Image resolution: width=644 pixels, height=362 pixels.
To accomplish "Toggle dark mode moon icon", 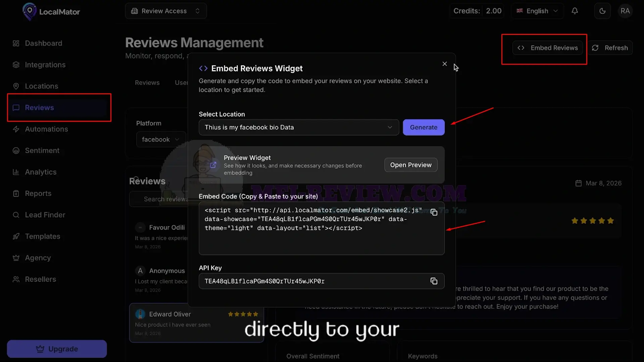I will click(x=602, y=11).
